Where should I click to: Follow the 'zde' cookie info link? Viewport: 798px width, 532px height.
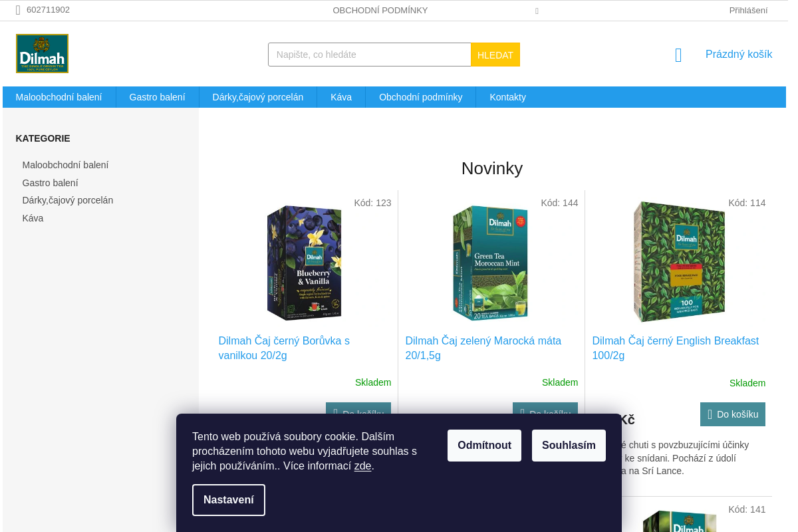point(362,466)
